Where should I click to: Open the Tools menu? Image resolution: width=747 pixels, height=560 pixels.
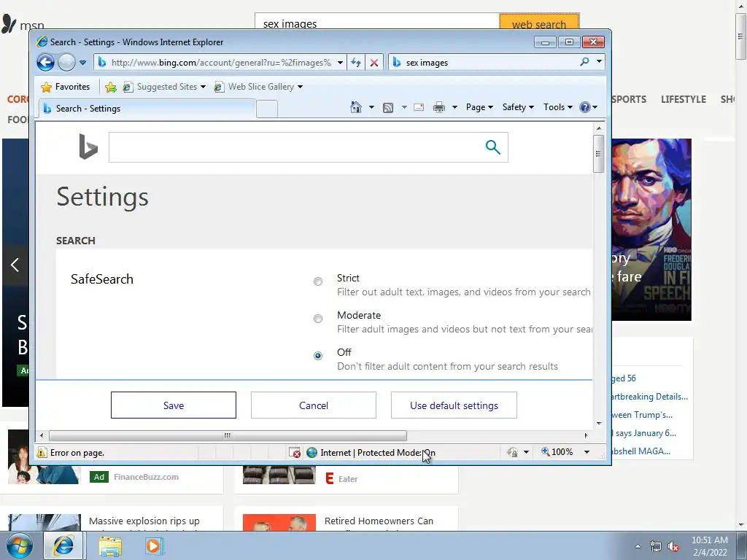click(558, 107)
